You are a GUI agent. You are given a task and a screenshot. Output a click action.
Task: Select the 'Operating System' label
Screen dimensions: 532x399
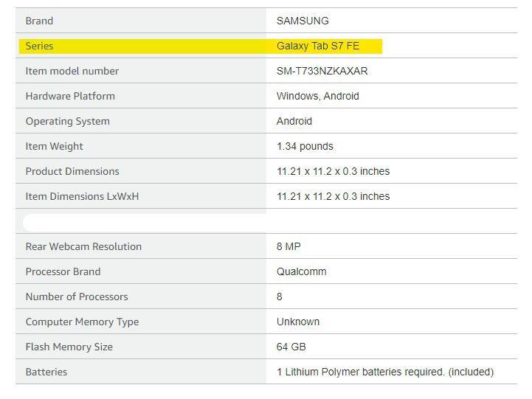click(x=68, y=121)
